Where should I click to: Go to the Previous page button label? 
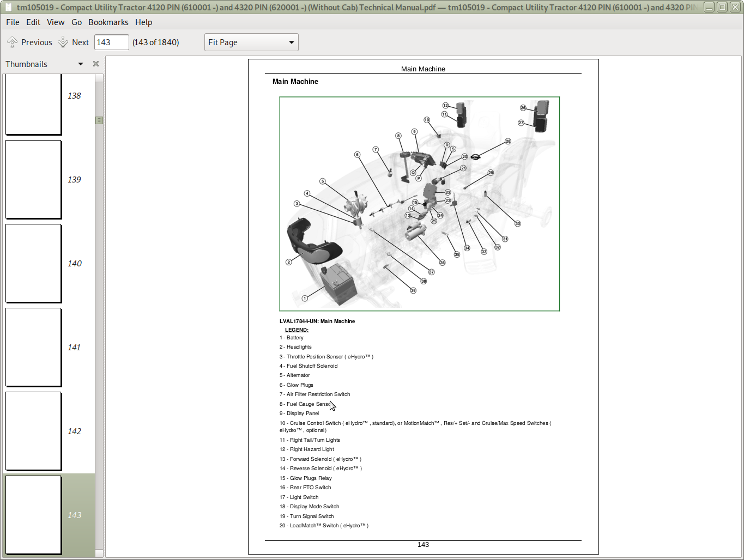[x=37, y=42]
